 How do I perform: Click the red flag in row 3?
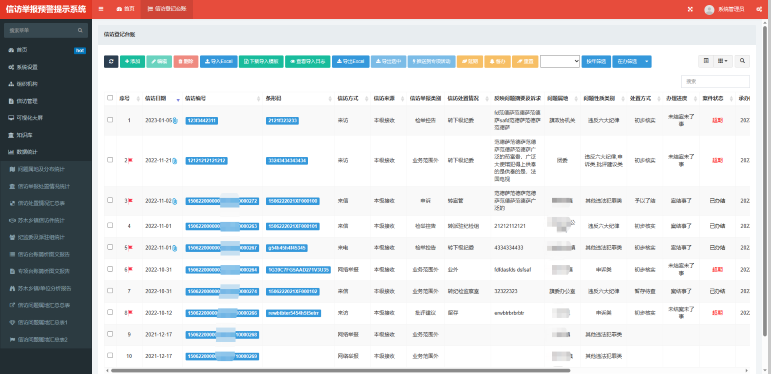click(130, 201)
